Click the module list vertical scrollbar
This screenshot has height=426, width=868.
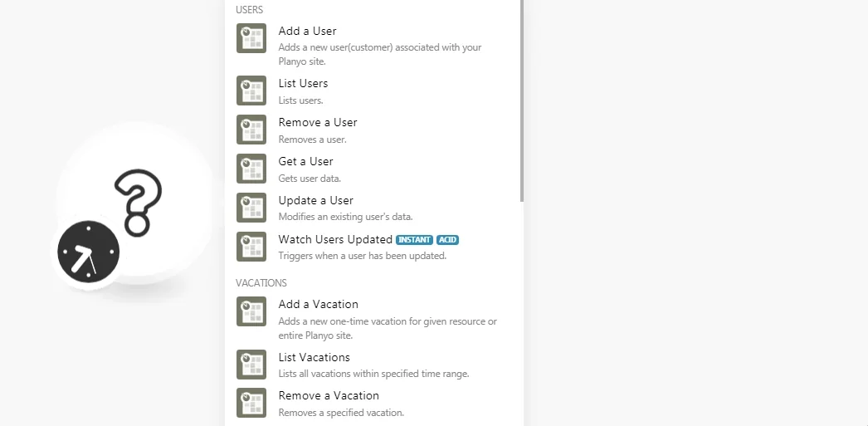[x=521, y=100]
